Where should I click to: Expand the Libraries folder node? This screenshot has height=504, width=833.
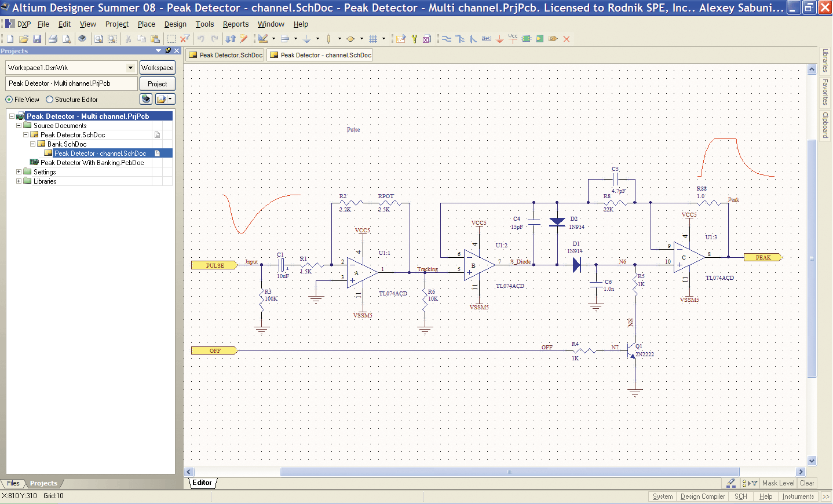19,181
